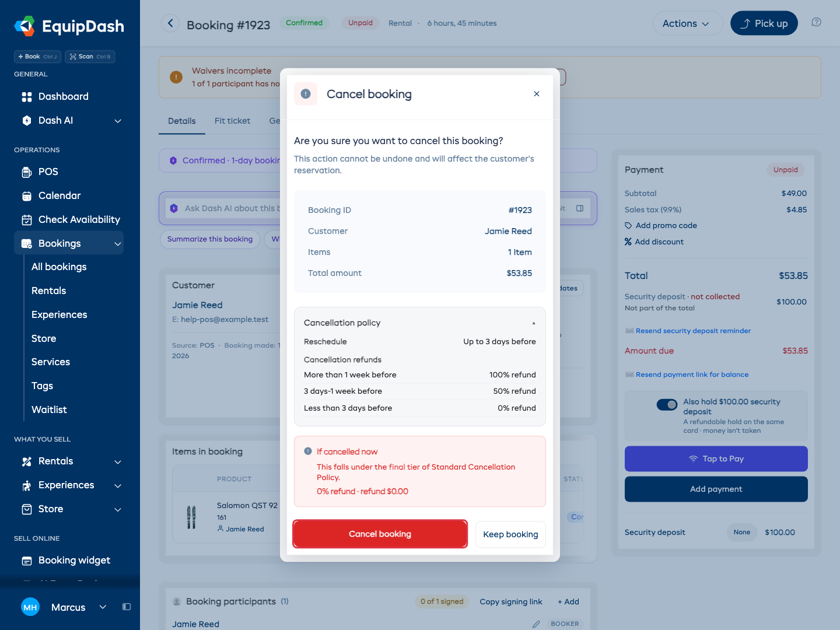
Task: Switch to the Details tab
Action: [182, 121]
